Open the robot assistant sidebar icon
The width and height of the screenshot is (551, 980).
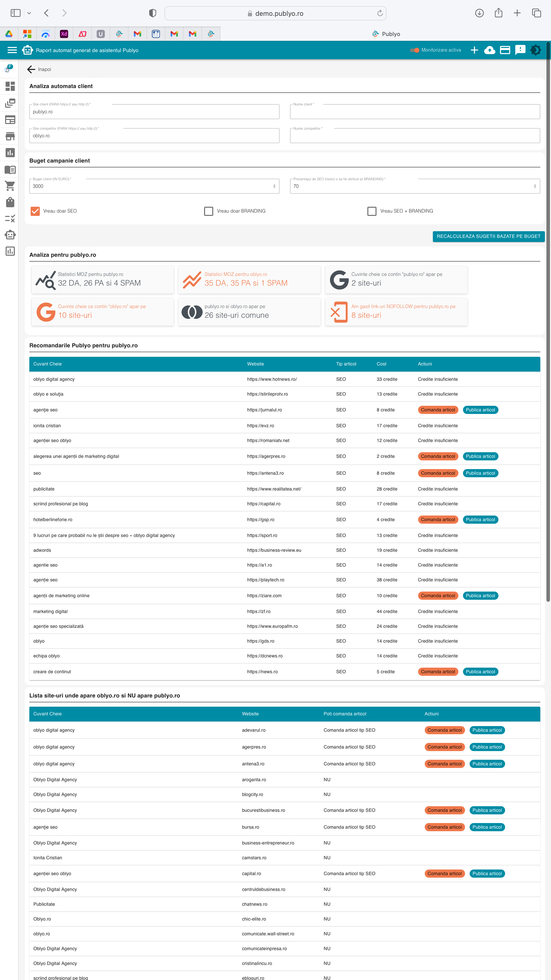click(10, 235)
